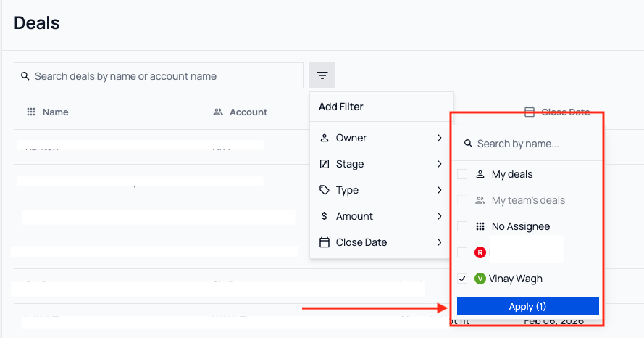Expand the Close Date filter chevron
This screenshot has width=644, height=338.
point(439,242)
